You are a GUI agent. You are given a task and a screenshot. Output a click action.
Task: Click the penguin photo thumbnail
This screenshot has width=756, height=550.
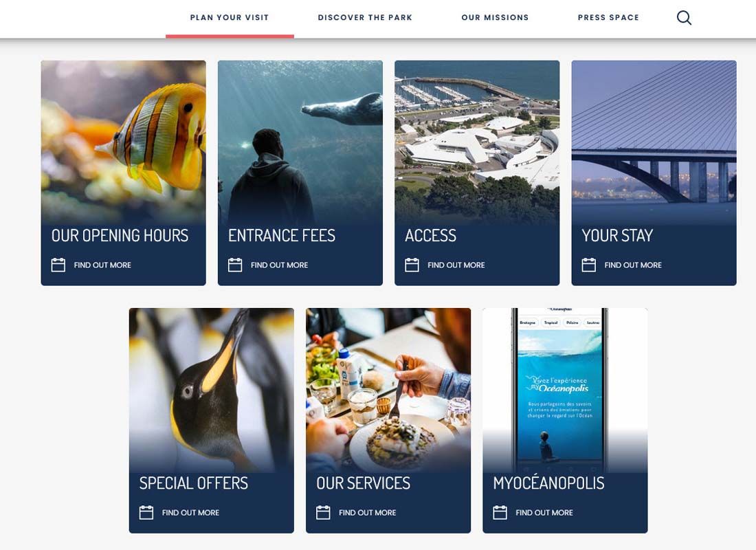pyautogui.click(x=212, y=390)
